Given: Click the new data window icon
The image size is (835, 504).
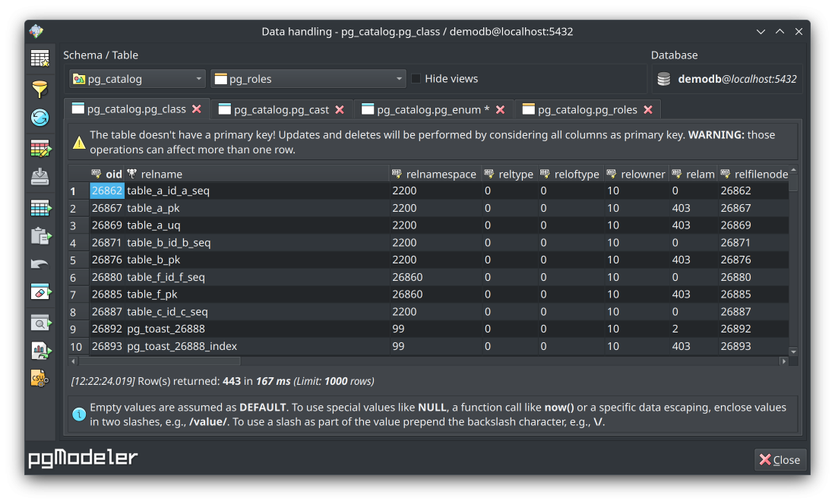Looking at the screenshot, I should click(x=40, y=58).
